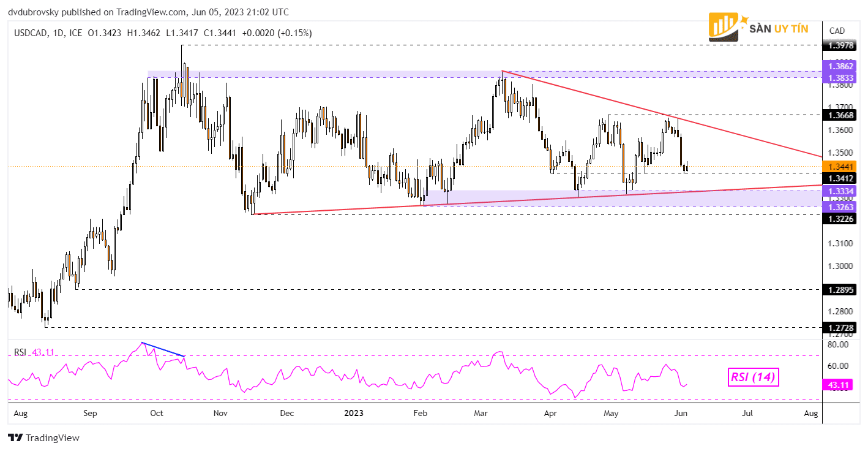The height and width of the screenshot is (451, 868).
Task: Click the orange 1.3441 current price label
Action: coord(838,166)
